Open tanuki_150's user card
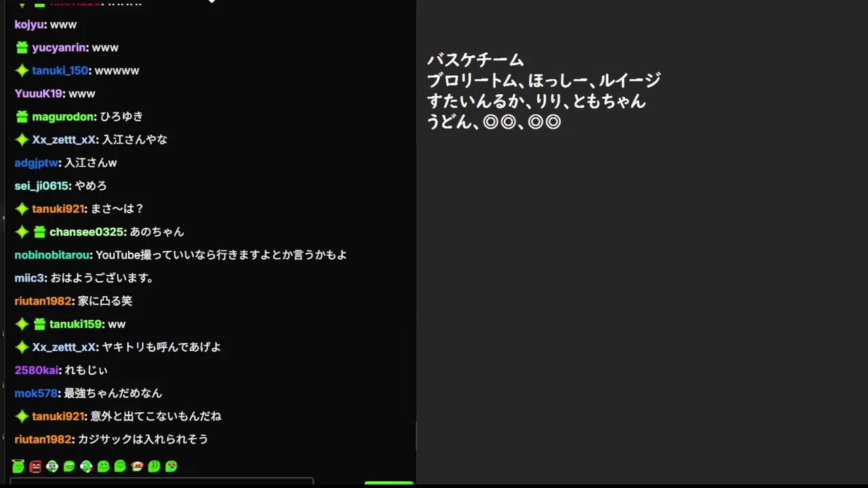Image resolution: width=868 pixels, height=488 pixels. coord(60,70)
